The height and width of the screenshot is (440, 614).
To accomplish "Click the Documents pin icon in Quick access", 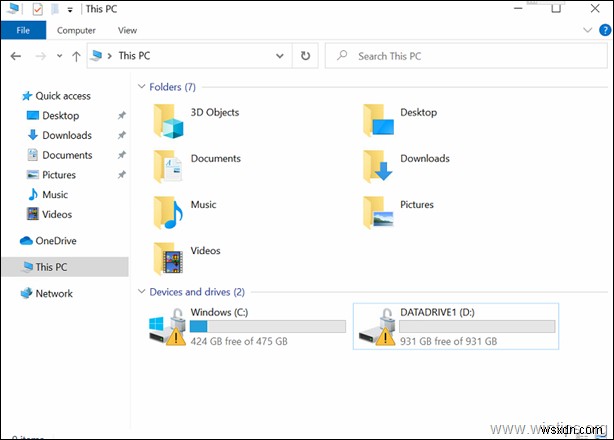I will pos(122,155).
